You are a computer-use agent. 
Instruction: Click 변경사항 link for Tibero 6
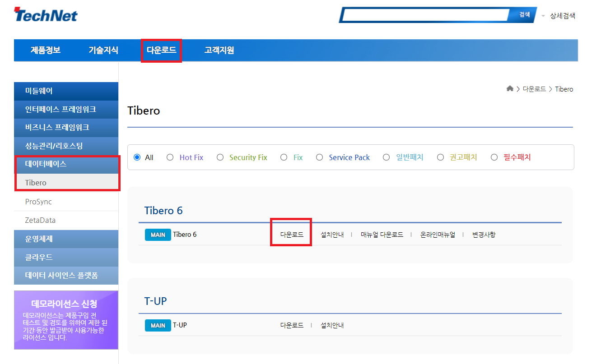click(484, 235)
